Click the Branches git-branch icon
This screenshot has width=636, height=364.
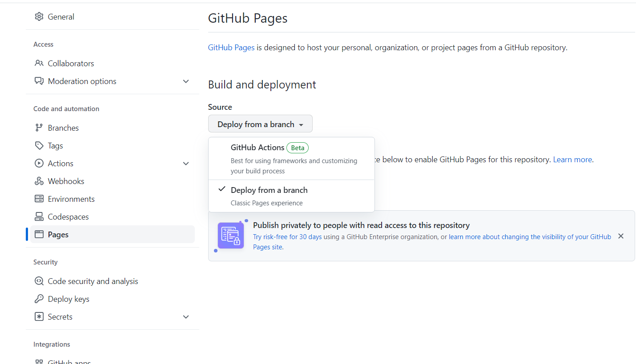pyautogui.click(x=39, y=128)
